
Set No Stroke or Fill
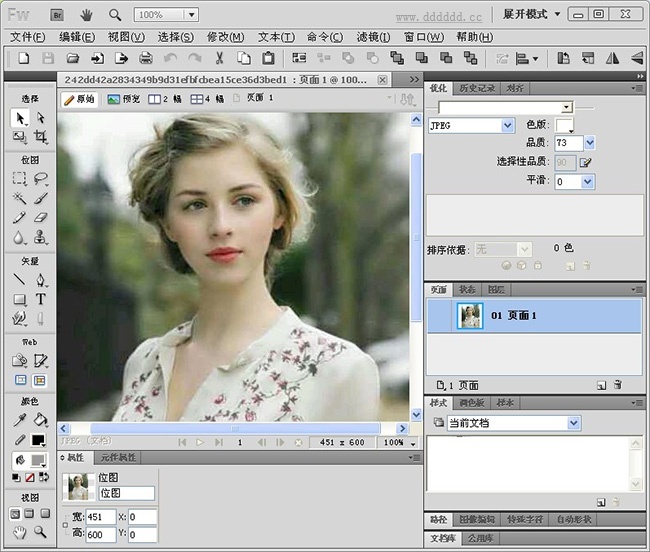pos(30,477)
